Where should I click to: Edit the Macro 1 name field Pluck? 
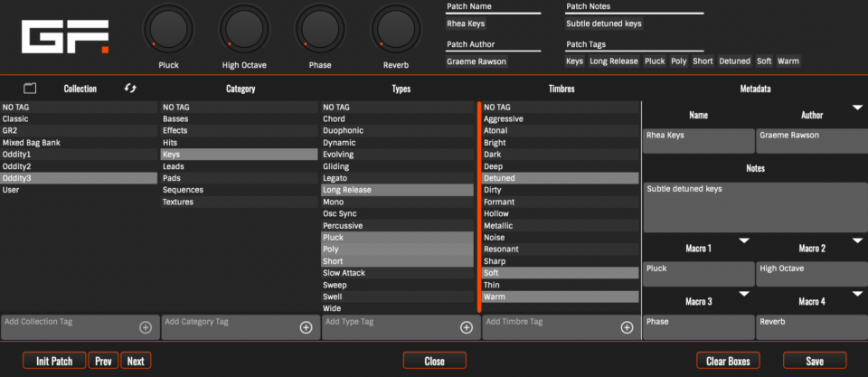[x=699, y=274]
